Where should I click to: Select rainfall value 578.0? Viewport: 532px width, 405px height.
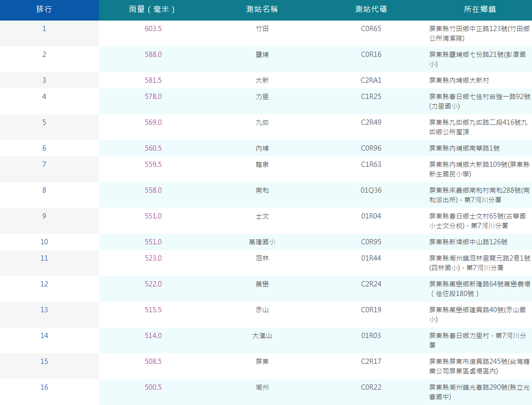(153, 97)
